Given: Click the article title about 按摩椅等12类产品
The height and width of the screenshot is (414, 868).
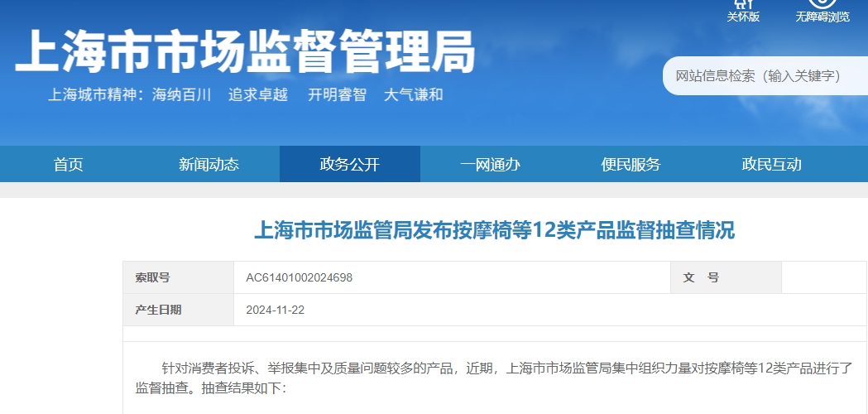Looking at the screenshot, I should 494,229.
